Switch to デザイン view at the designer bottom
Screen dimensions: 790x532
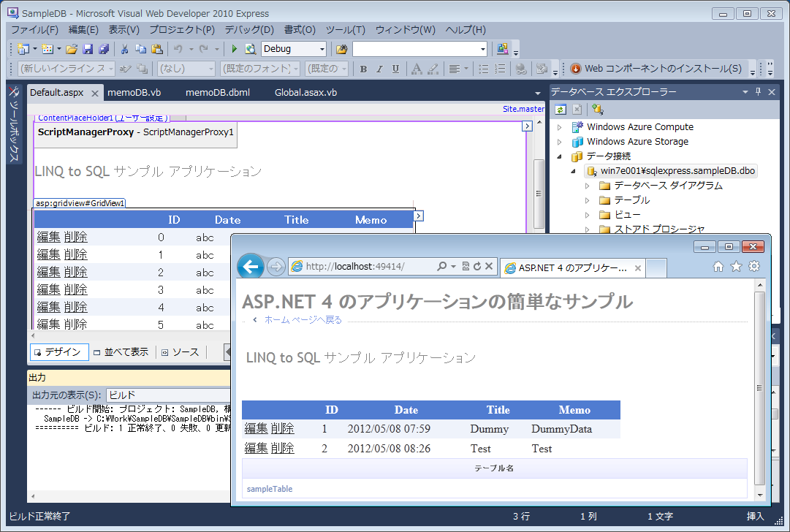pos(58,351)
